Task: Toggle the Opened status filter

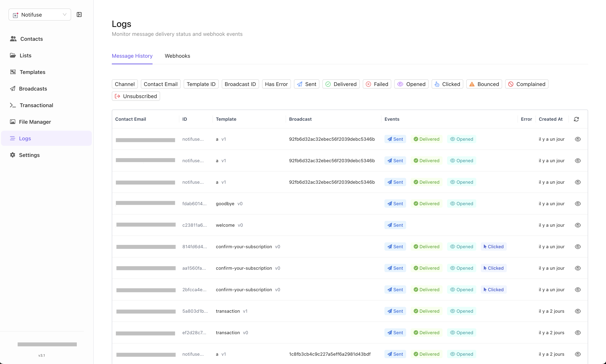Action: click(x=411, y=84)
